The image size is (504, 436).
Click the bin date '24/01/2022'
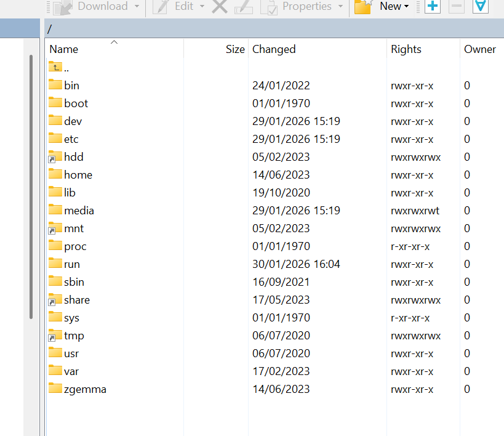[281, 86]
